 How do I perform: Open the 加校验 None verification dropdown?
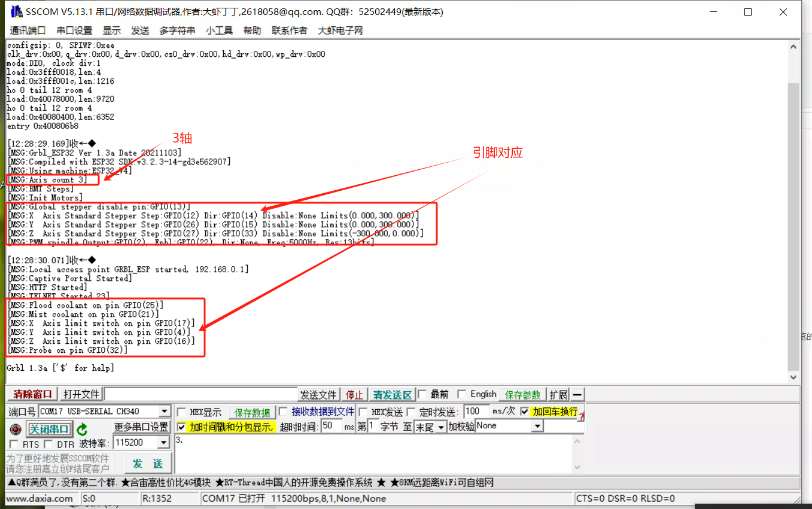click(537, 425)
